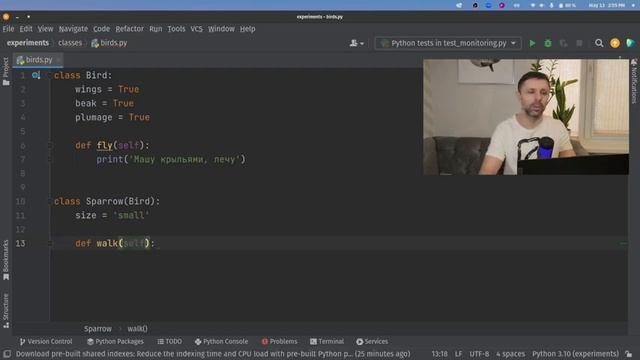The height and width of the screenshot is (360, 640).
Task: Open Search Everywhere magnifier icon
Action: tap(599, 43)
